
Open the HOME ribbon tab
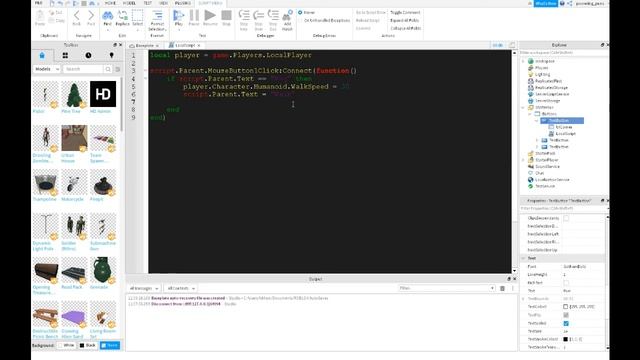coord(111,3)
